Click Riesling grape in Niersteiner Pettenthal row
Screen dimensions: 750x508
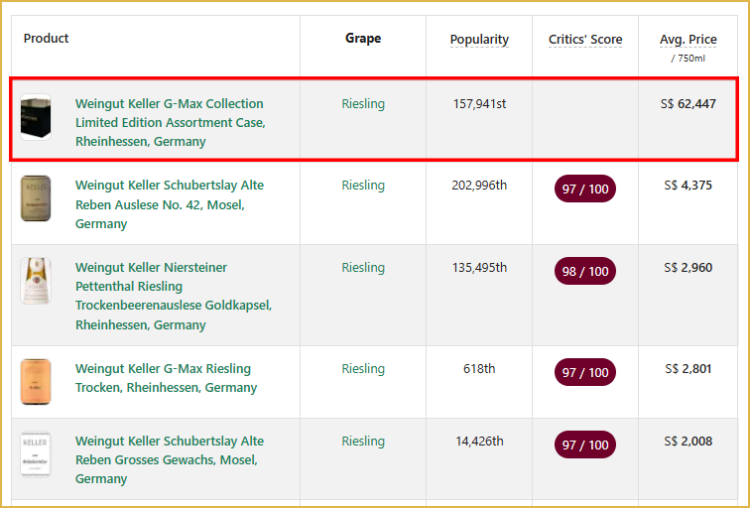point(363,267)
